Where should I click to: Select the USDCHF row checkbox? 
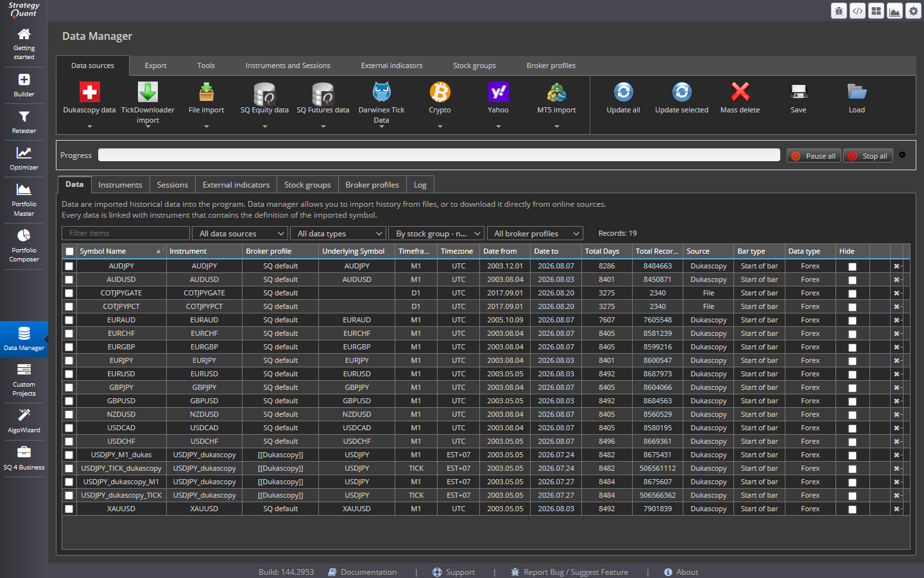(69, 441)
